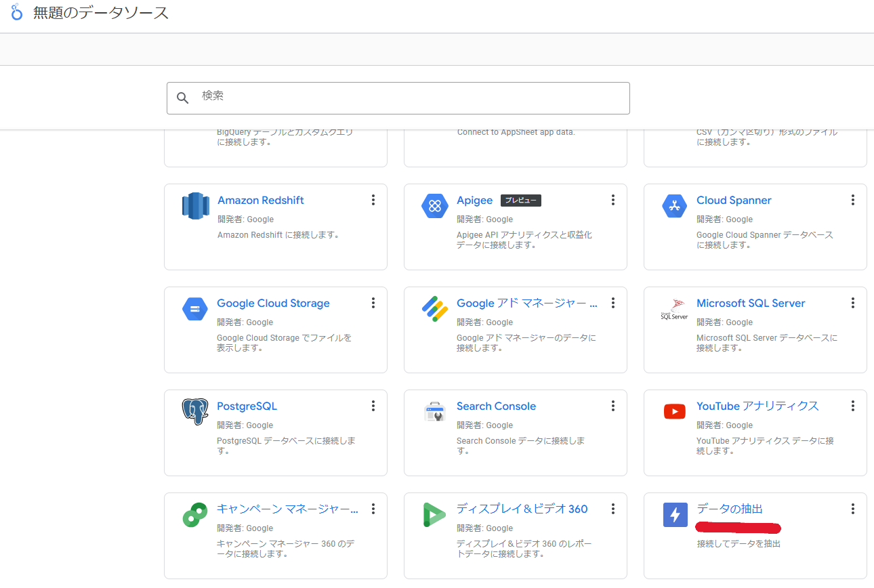Image resolution: width=874 pixels, height=588 pixels.
Task: Open more options for Amazon Redshift
Action: tap(373, 200)
